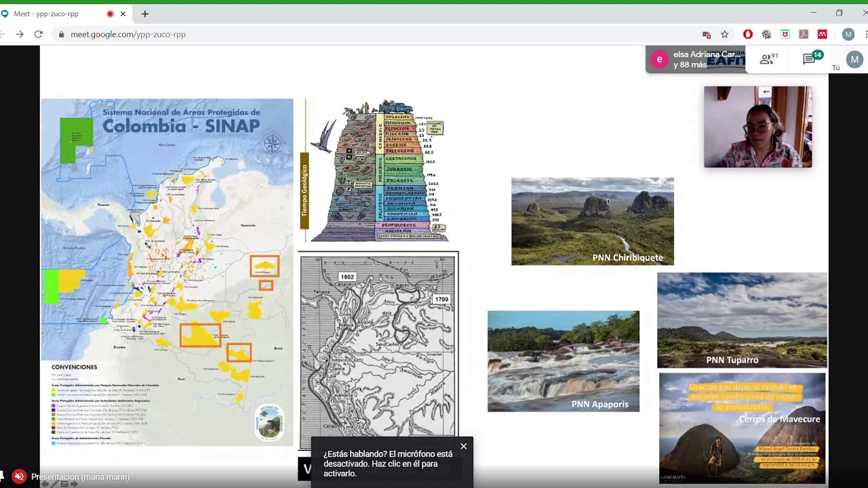This screenshot has width=868, height=488.
Task: Open the McAfee shield extension icon
Action: click(x=785, y=35)
